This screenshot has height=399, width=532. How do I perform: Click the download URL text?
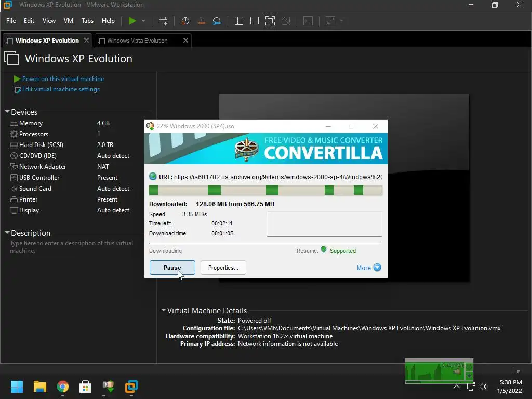pos(278,177)
